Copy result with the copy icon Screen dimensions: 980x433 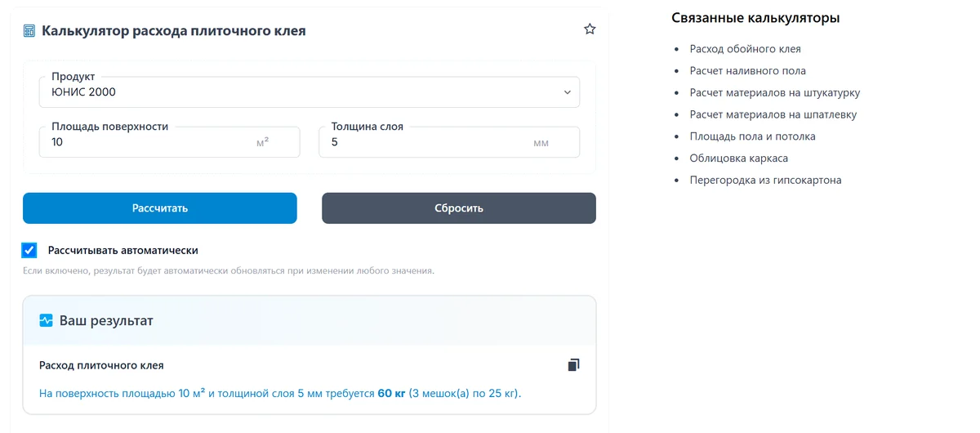pos(573,365)
